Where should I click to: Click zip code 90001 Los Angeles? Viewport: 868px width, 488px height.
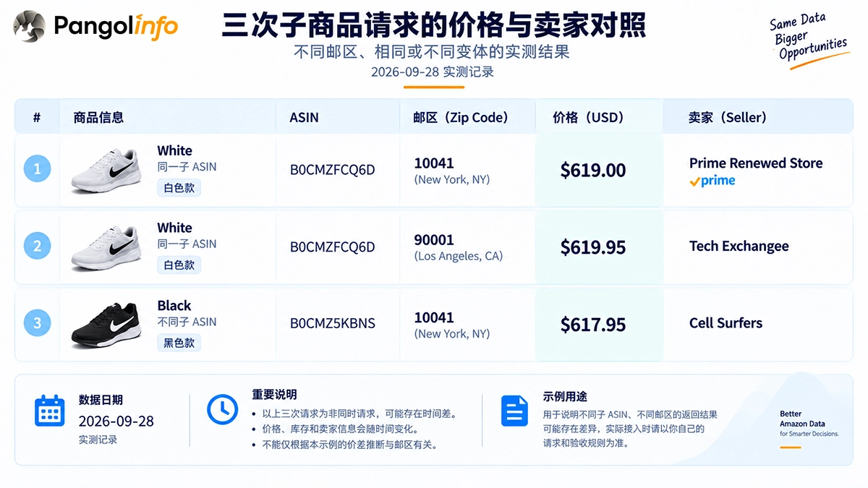(x=434, y=240)
